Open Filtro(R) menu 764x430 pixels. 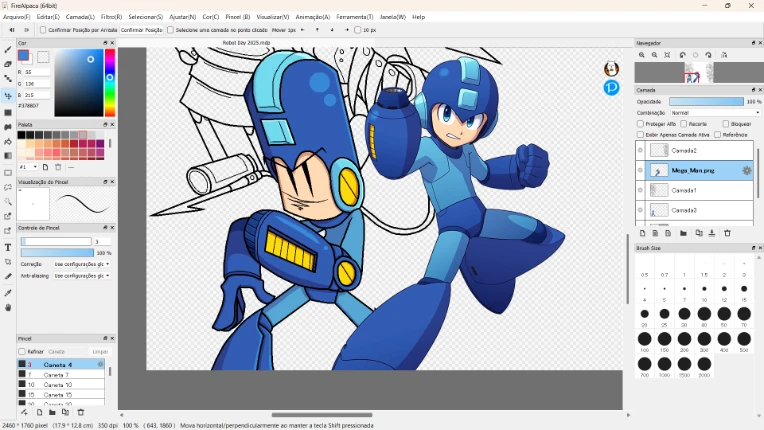[x=112, y=17]
